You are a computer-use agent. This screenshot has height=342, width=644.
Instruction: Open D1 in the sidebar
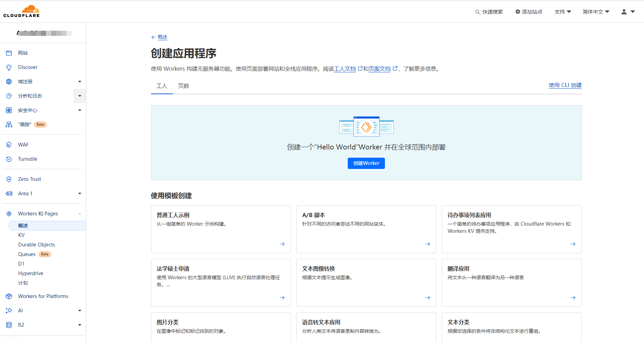click(x=21, y=264)
